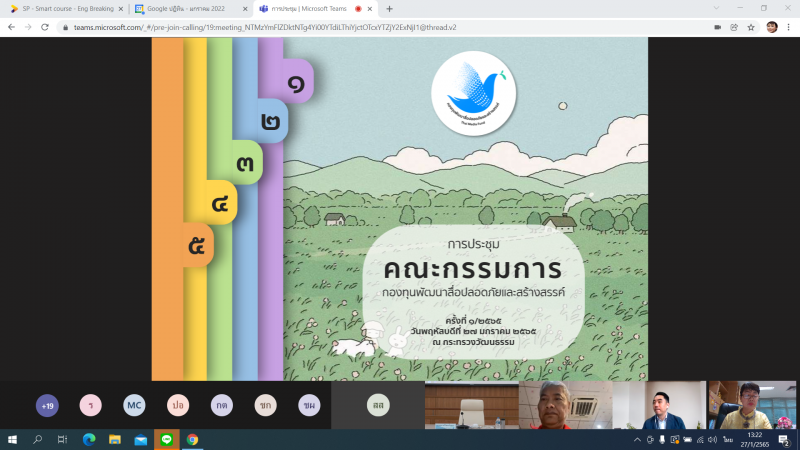This screenshot has width=800, height=450.
Task: Launch Microsoft Edge from the taskbar
Action: pyautogui.click(x=89, y=439)
